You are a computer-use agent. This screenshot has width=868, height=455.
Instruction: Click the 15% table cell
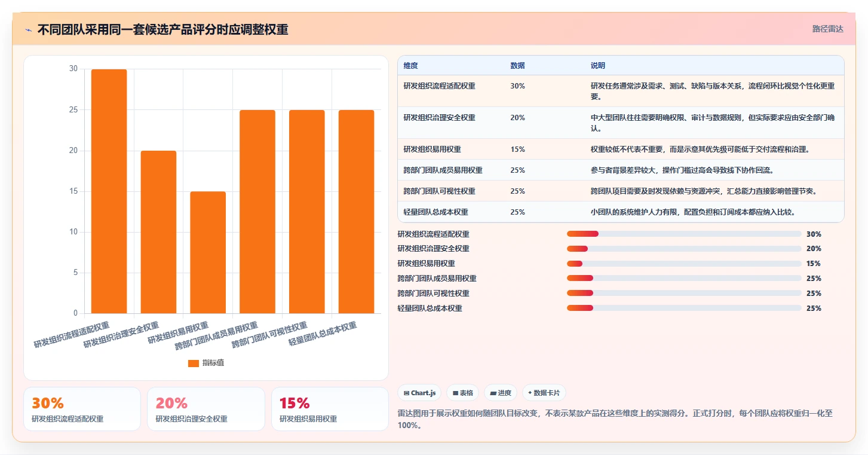click(x=518, y=149)
